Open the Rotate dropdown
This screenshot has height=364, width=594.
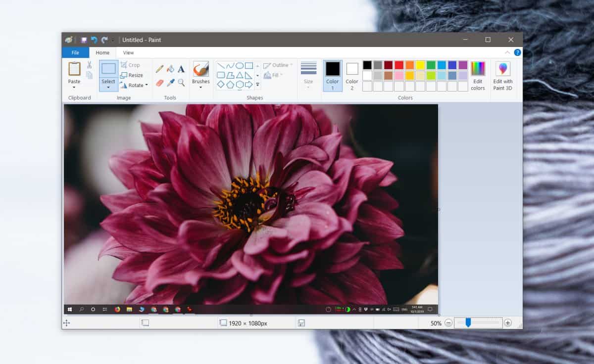coord(135,85)
